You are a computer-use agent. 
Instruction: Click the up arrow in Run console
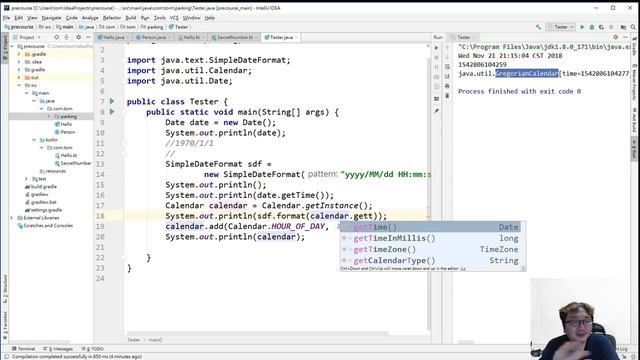447,48
